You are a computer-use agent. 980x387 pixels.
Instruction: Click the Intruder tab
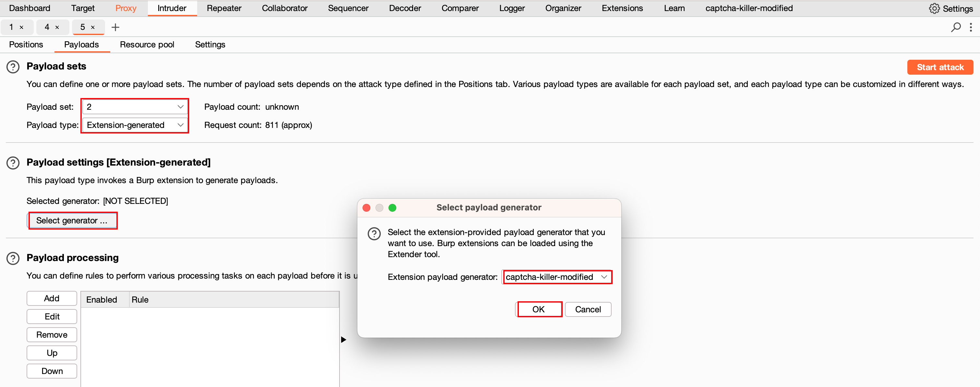(173, 9)
